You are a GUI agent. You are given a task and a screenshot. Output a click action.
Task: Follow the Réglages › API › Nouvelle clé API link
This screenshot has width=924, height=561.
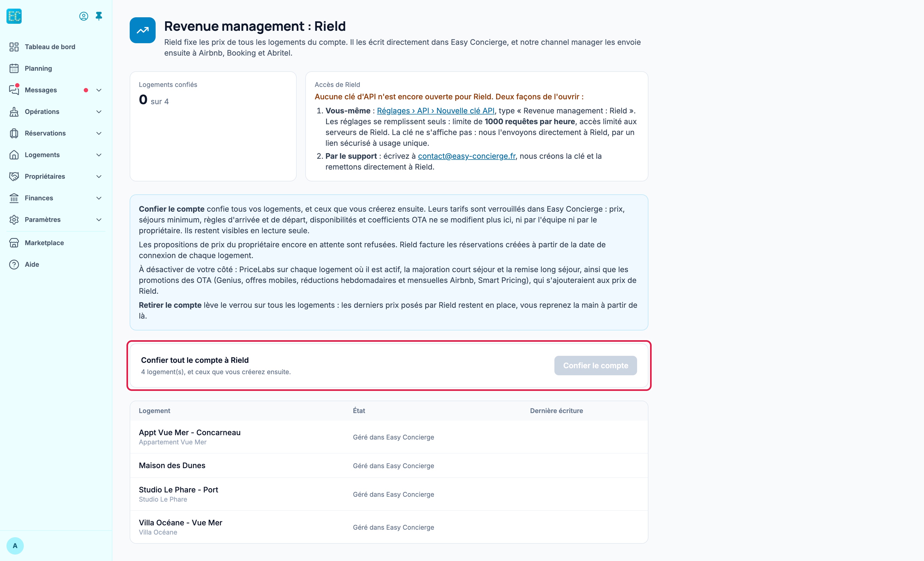coord(436,111)
